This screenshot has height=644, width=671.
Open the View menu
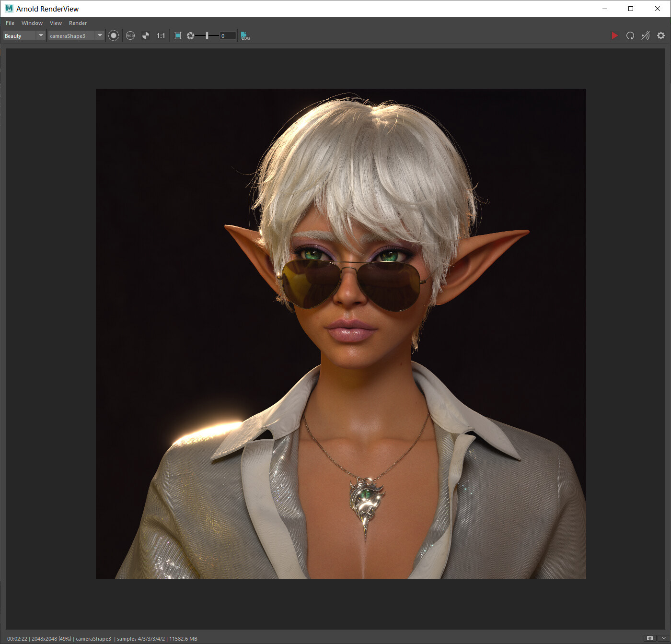pos(56,23)
